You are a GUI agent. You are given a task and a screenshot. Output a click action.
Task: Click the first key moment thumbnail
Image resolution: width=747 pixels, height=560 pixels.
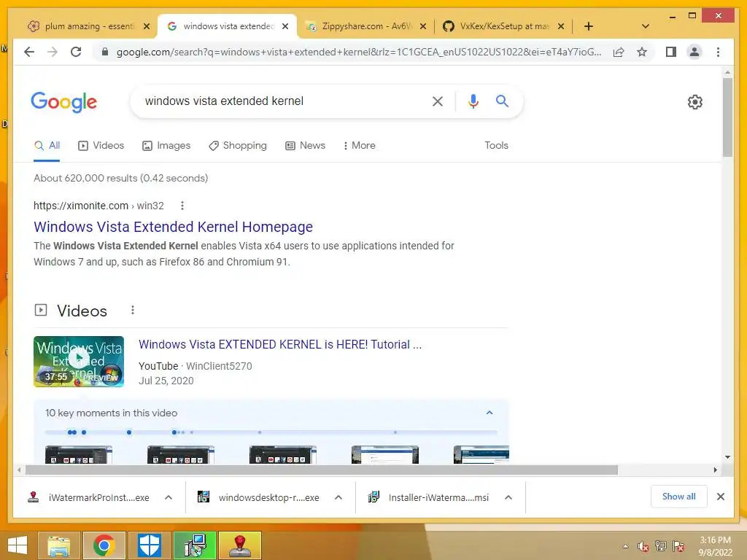[79, 454]
